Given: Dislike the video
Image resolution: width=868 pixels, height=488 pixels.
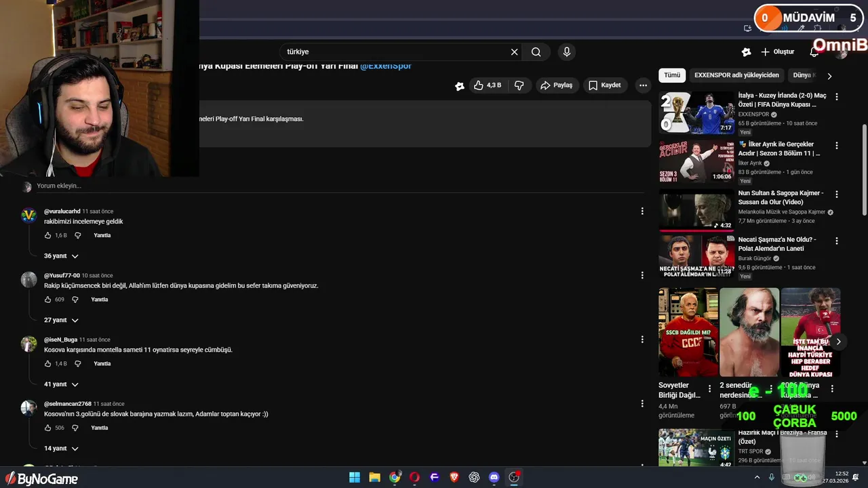Looking at the screenshot, I should click(519, 85).
